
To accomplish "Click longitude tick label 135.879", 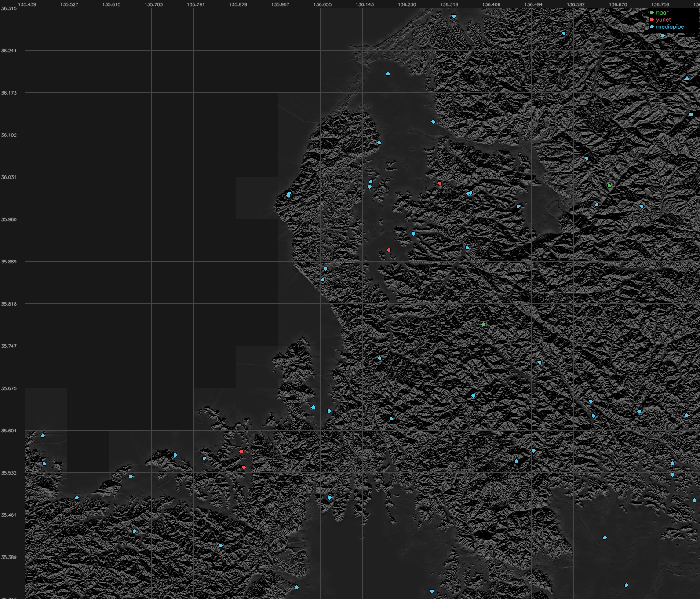I will coord(238,4).
